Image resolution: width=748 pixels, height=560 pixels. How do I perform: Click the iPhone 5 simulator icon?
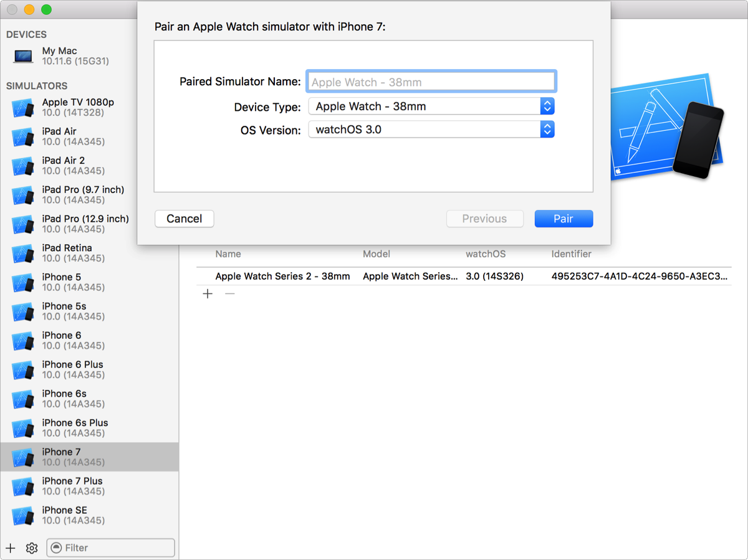[22, 283]
